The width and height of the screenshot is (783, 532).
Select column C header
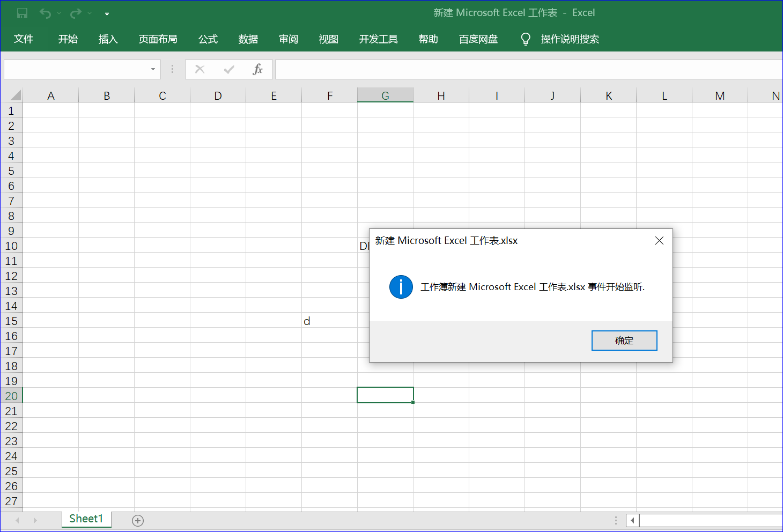click(162, 95)
